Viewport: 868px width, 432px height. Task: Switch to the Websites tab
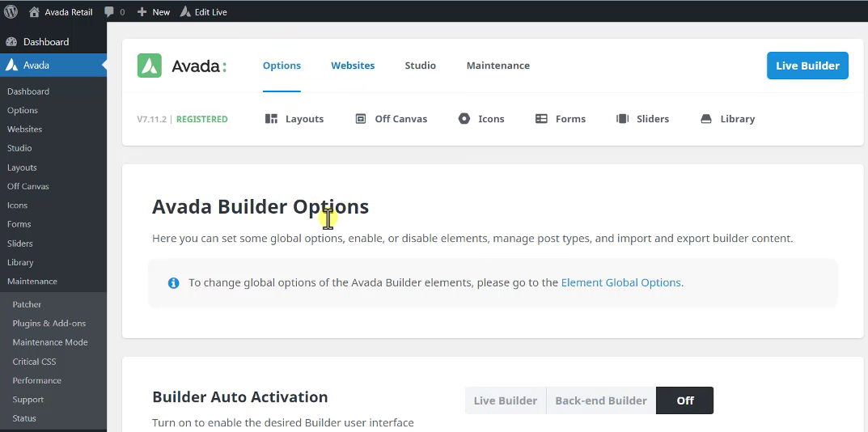pos(353,66)
